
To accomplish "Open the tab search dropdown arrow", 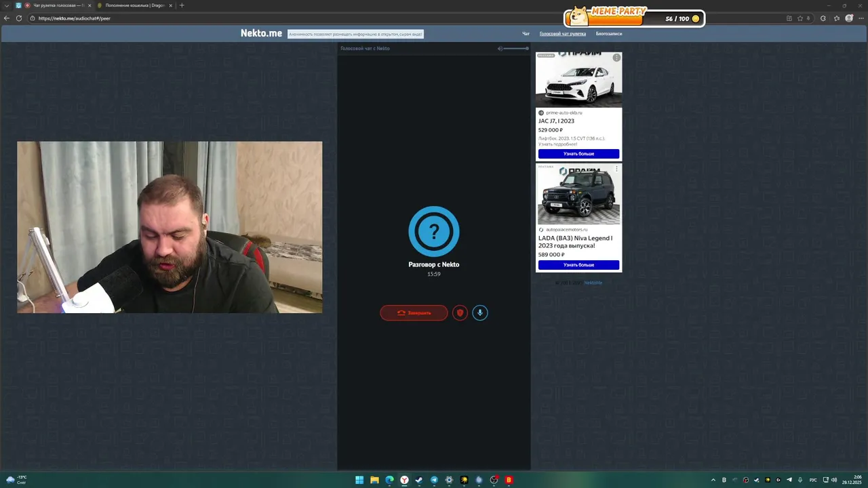I will pyautogui.click(x=7, y=5).
